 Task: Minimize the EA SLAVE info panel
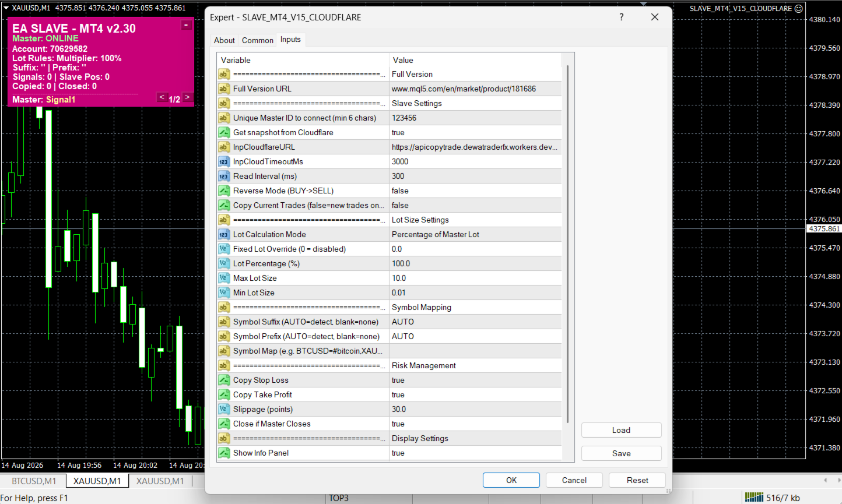coord(186,25)
